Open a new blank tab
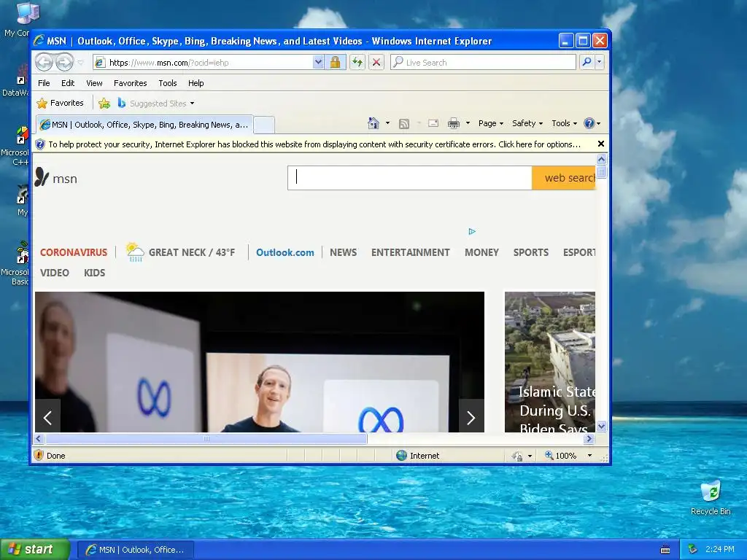 264,125
